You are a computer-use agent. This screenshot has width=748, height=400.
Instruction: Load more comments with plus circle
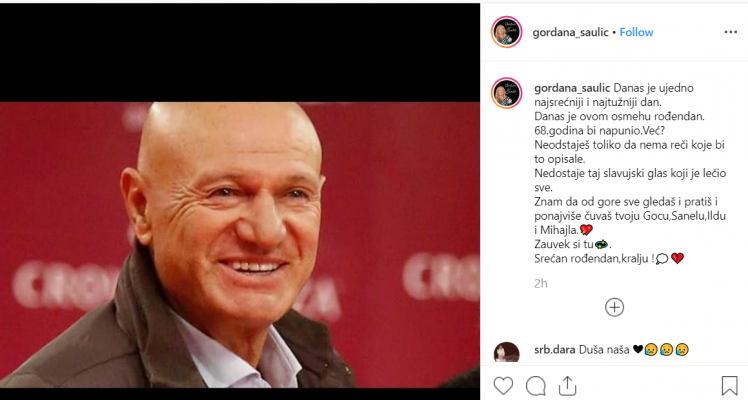pos(614,307)
